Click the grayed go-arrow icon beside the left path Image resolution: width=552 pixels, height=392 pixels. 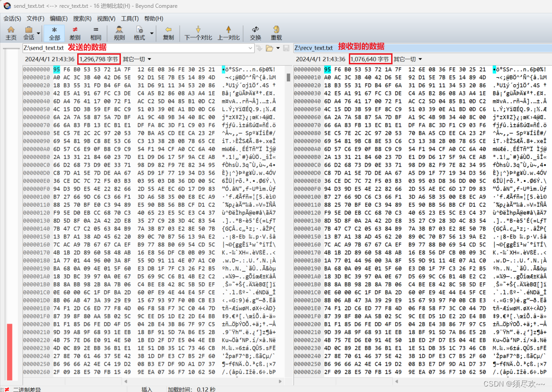pos(259,48)
